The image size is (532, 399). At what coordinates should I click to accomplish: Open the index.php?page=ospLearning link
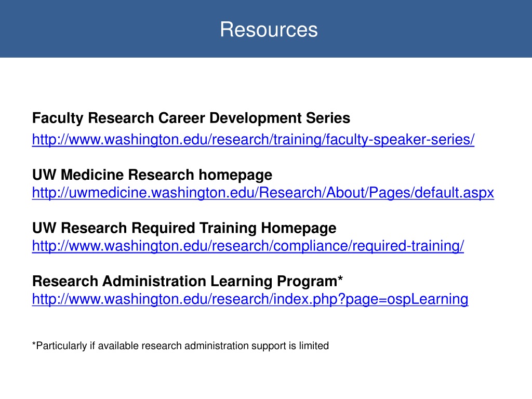[250, 299]
